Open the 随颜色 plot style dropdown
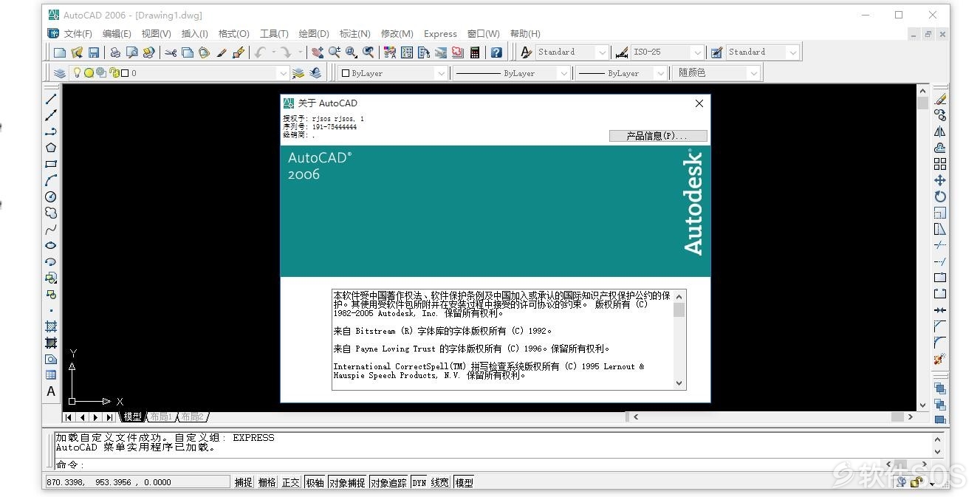980x497 pixels. point(753,73)
